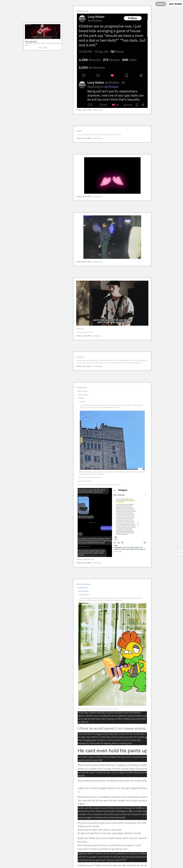Click back arrow in Instagram screenshot
The height and width of the screenshot is (868, 183).
115,490
